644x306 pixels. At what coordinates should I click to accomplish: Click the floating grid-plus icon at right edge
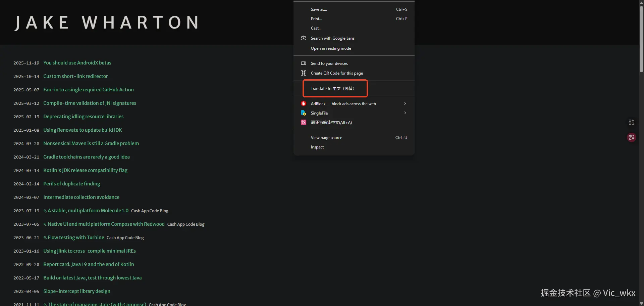[631, 122]
